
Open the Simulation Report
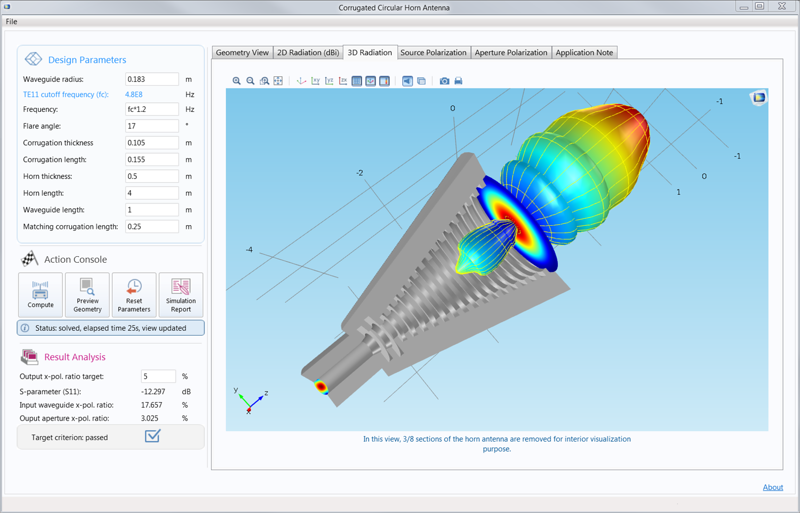[181, 295]
